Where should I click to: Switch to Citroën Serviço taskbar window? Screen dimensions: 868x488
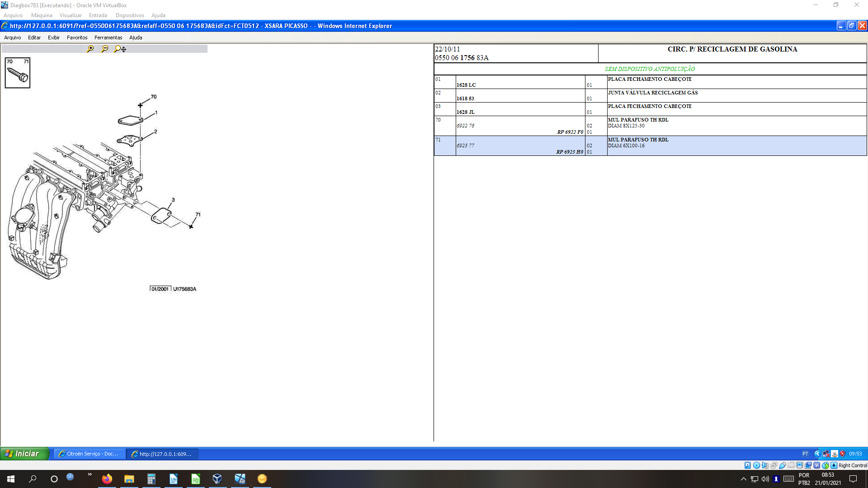(89, 454)
